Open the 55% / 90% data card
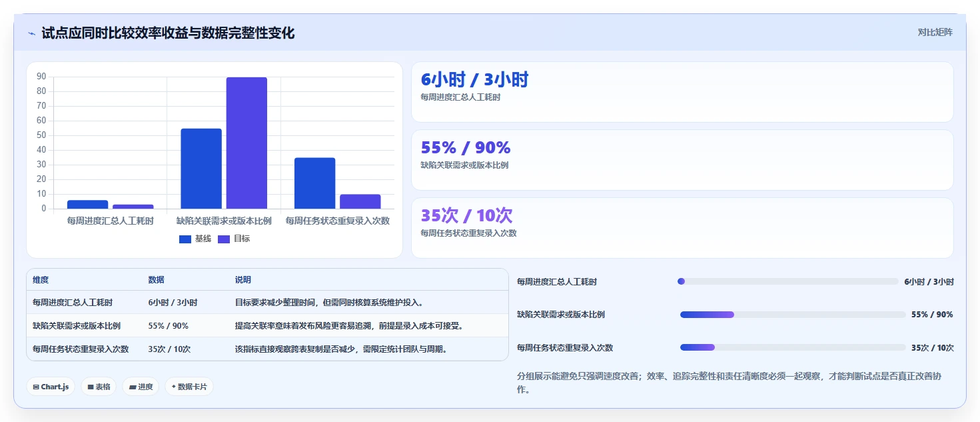The image size is (980, 422). pos(682,160)
